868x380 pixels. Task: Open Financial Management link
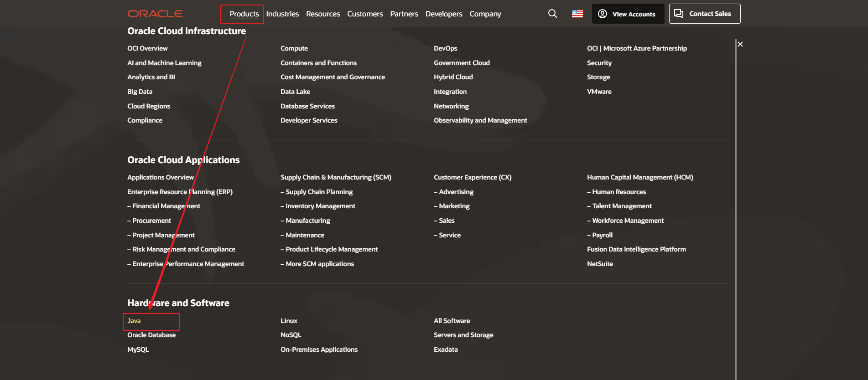pyautogui.click(x=164, y=206)
